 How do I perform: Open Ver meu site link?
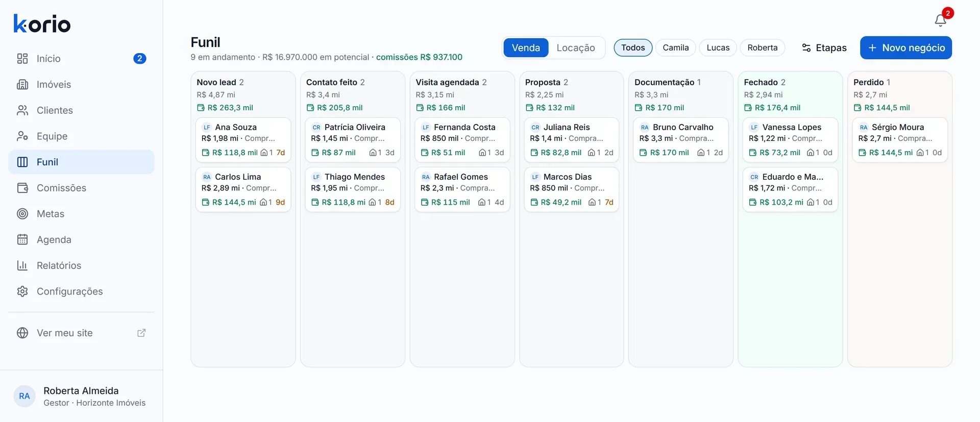click(81, 333)
